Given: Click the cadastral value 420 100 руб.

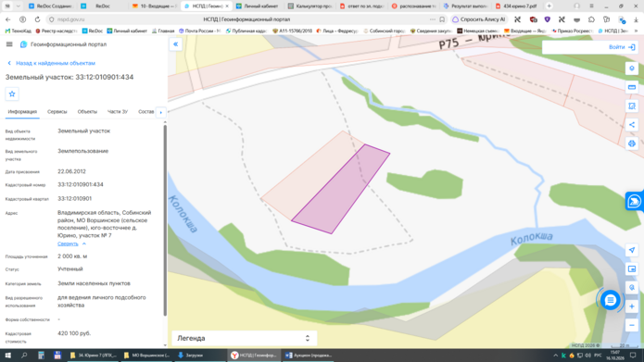Looking at the screenshot, I should tap(74, 333).
